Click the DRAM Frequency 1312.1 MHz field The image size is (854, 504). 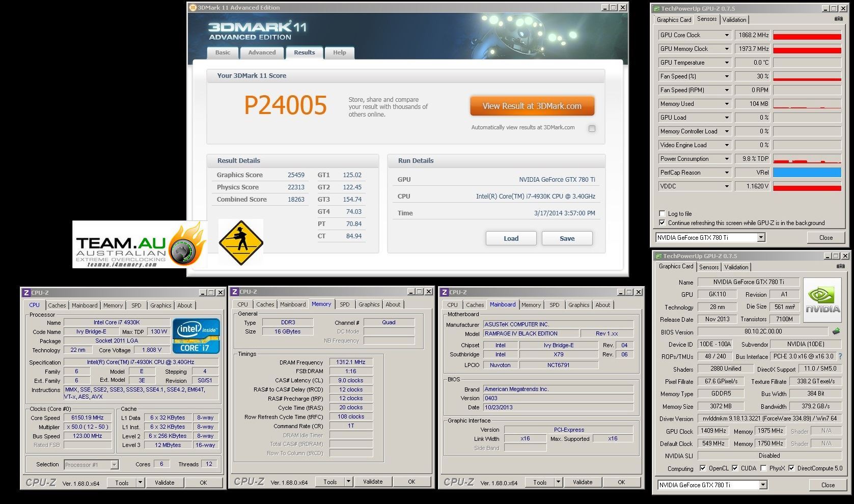point(351,362)
